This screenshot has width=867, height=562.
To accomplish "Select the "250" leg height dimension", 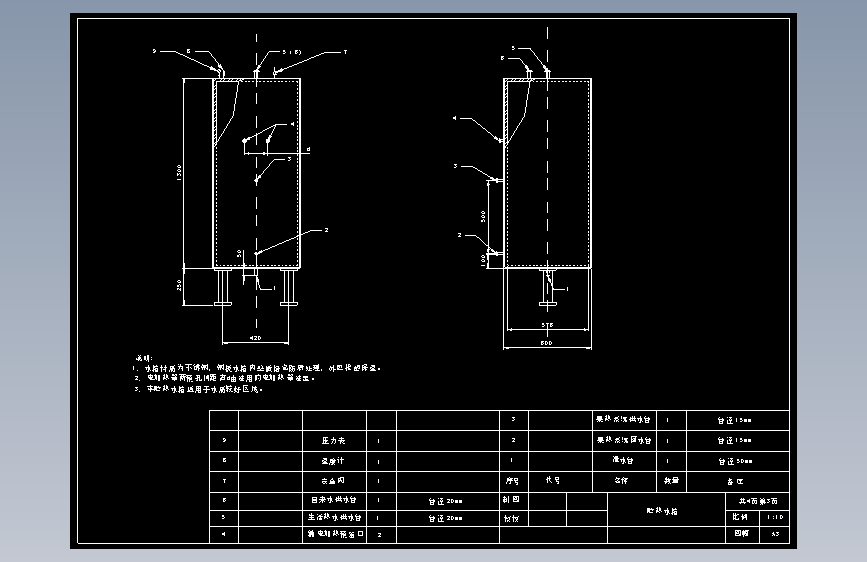I will pyautogui.click(x=179, y=285).
